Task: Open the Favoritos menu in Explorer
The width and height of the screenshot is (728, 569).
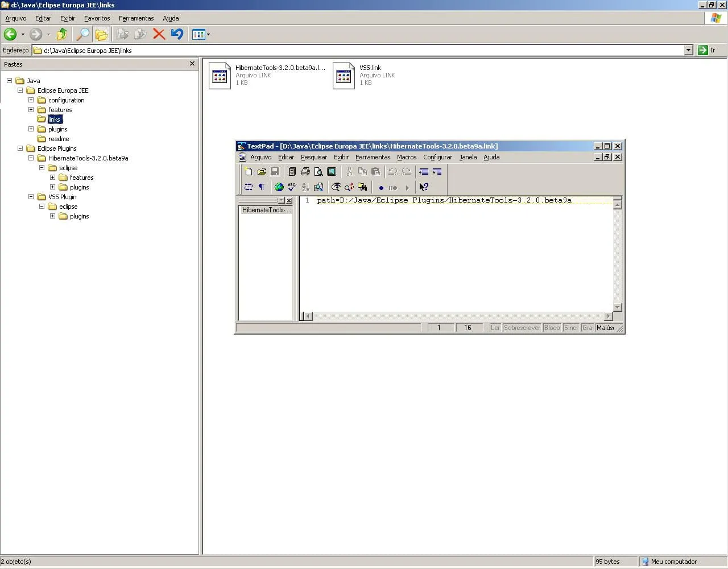Action: tap(97, 18)
